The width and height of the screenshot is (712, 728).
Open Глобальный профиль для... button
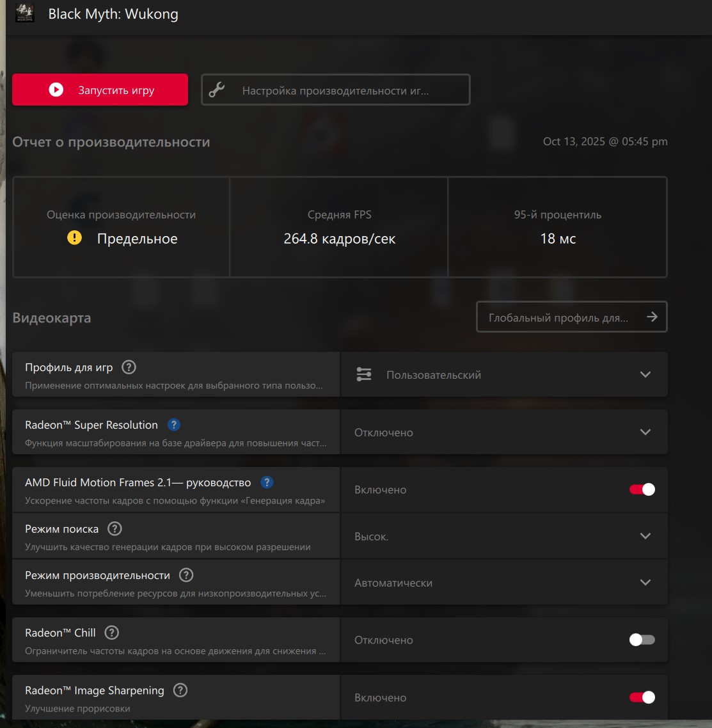pyautogui.click(x=571, y=317)
